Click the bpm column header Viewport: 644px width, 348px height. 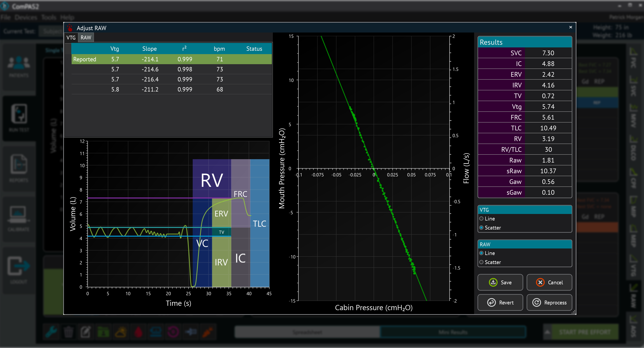(x=219, y=49)
